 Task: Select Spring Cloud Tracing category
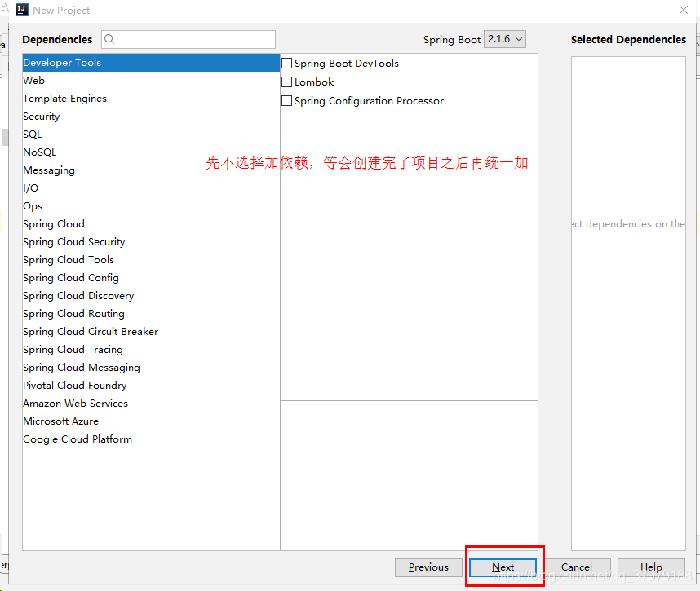coord(151,349)
